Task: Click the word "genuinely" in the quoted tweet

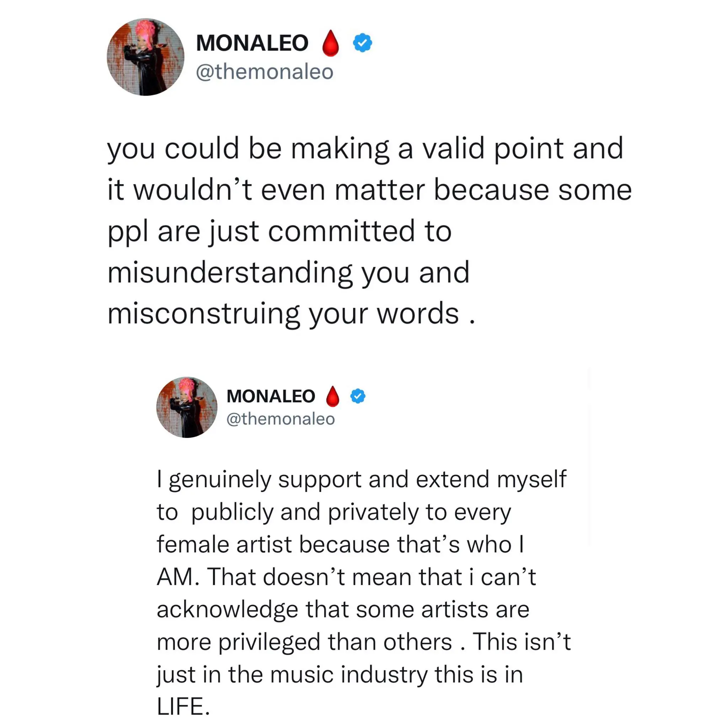Action: pyautogui.click(x=220, y=480)
